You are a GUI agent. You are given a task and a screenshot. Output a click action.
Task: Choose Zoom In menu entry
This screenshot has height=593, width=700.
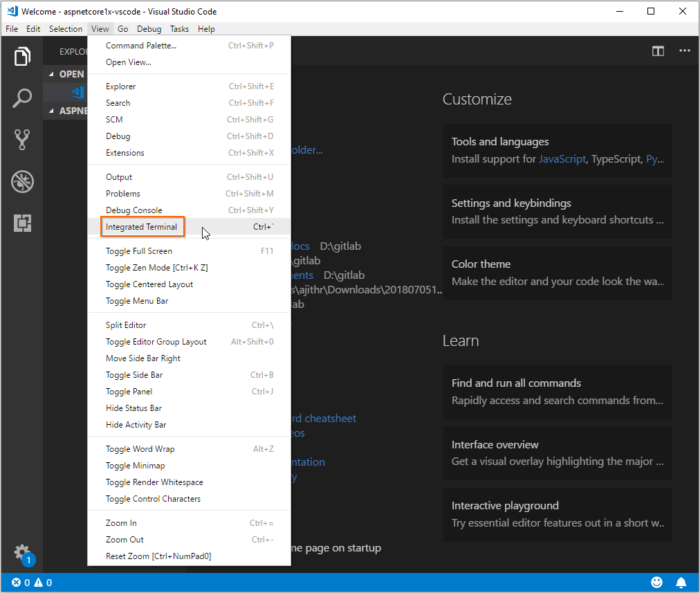[x=190, y=523]
